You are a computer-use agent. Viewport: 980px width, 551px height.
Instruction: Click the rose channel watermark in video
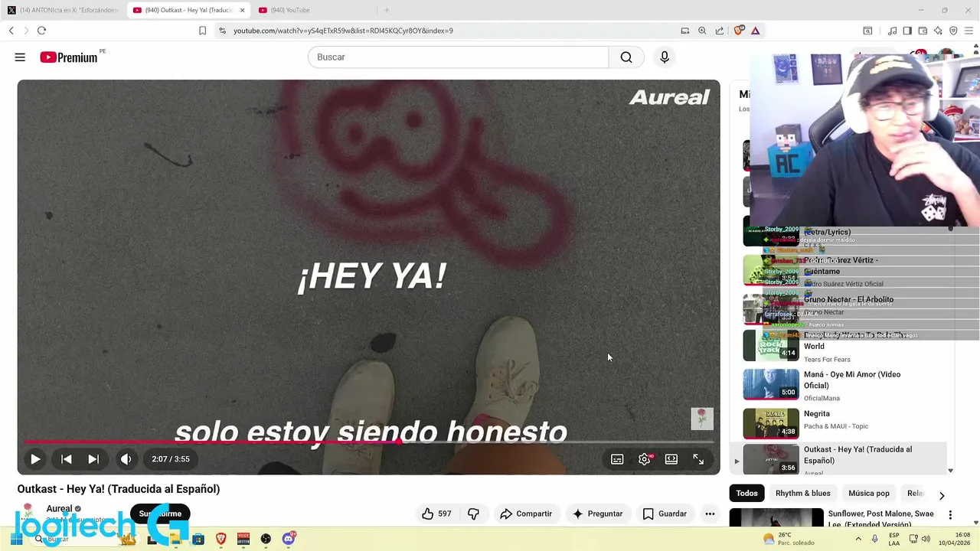(x=702, y=419)
